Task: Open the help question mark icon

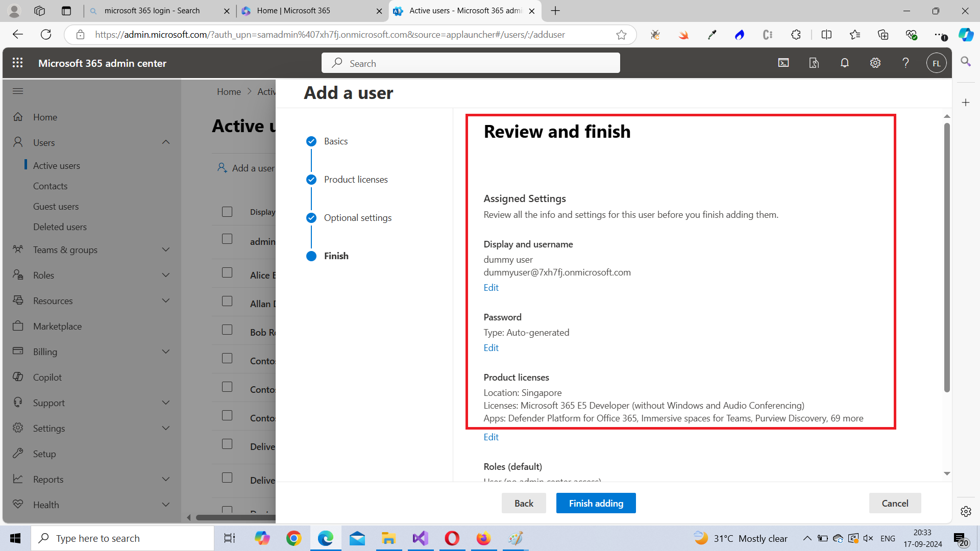Action: (905, 63)
